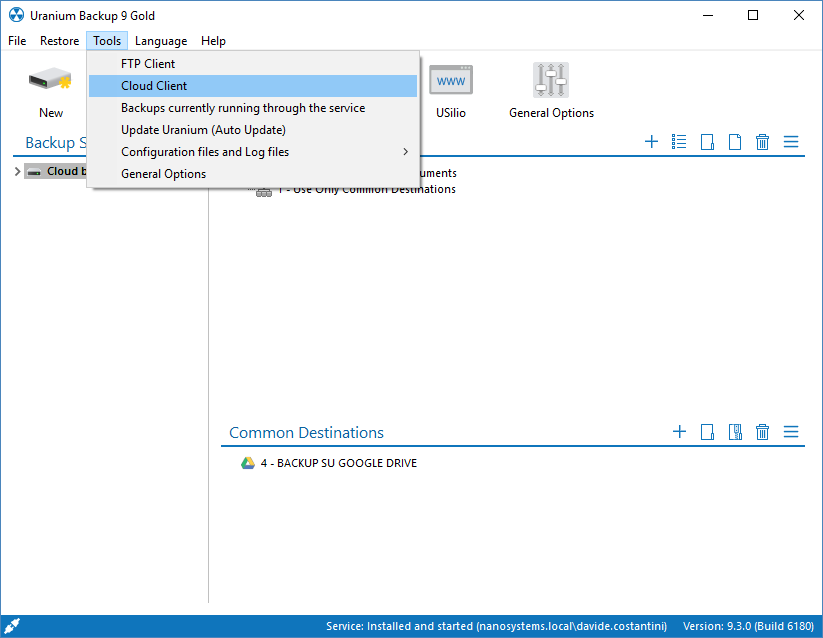823x638 pixels.
Task: Maximize the Uranium Backup window
Action: click(753, 15)
